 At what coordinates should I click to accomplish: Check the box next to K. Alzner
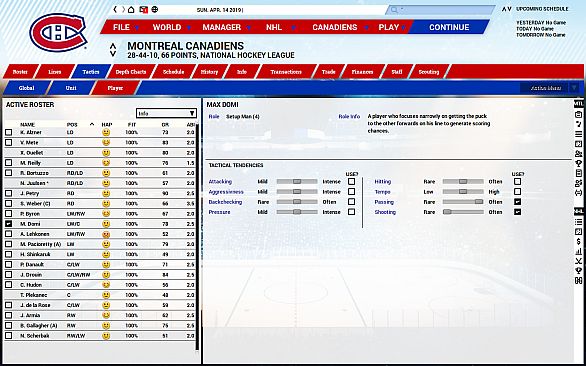(9, 132)
